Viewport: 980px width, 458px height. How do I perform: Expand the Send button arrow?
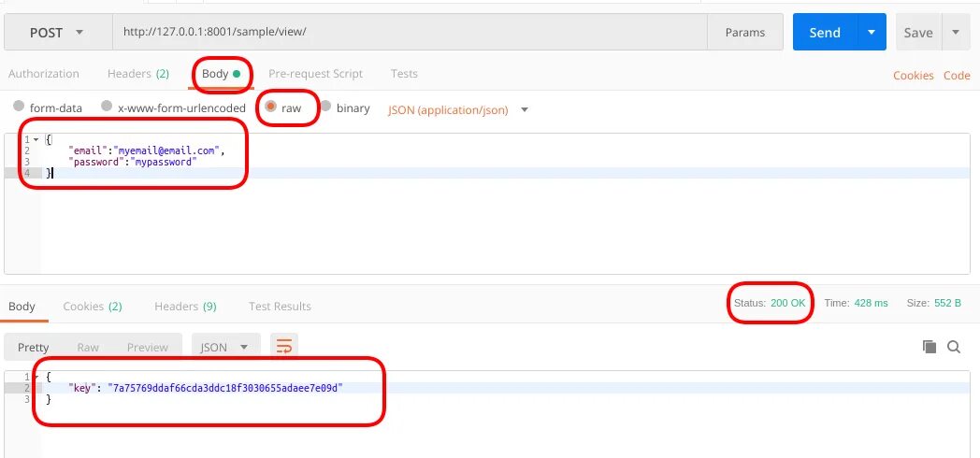click(872, 33)
